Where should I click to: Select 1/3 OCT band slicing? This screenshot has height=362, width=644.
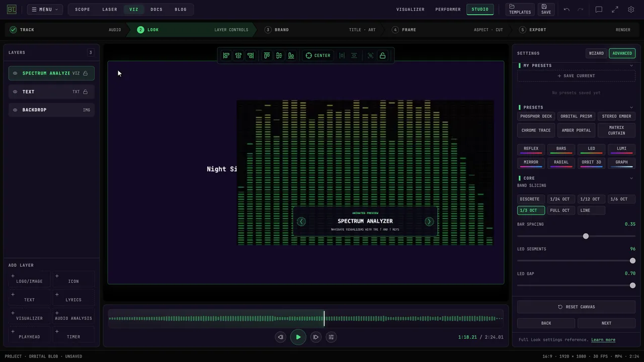pos(531,210)
